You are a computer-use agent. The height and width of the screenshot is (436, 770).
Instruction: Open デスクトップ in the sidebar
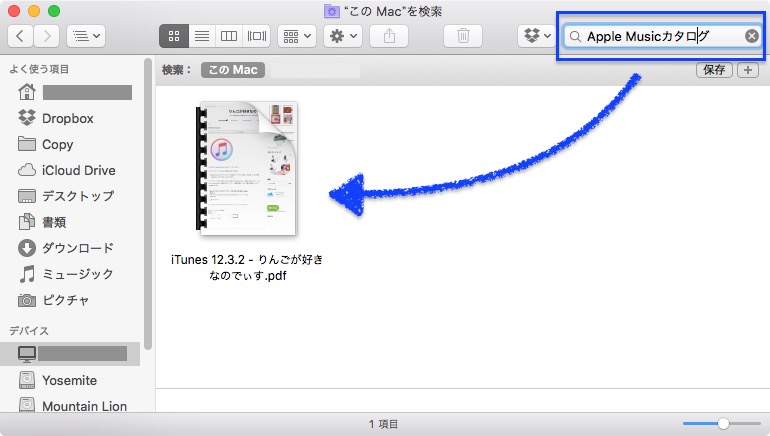(66, 196)
